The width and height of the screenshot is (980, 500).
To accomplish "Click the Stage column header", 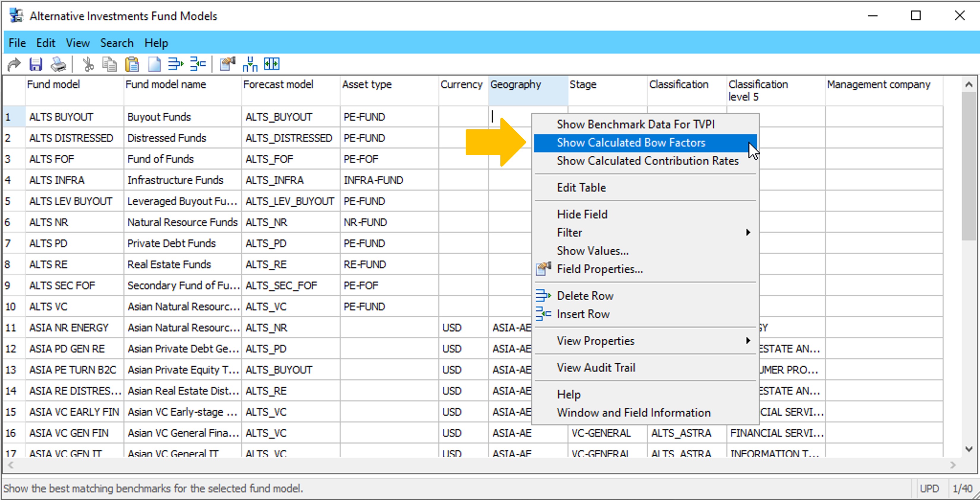I will pos(608,91).
